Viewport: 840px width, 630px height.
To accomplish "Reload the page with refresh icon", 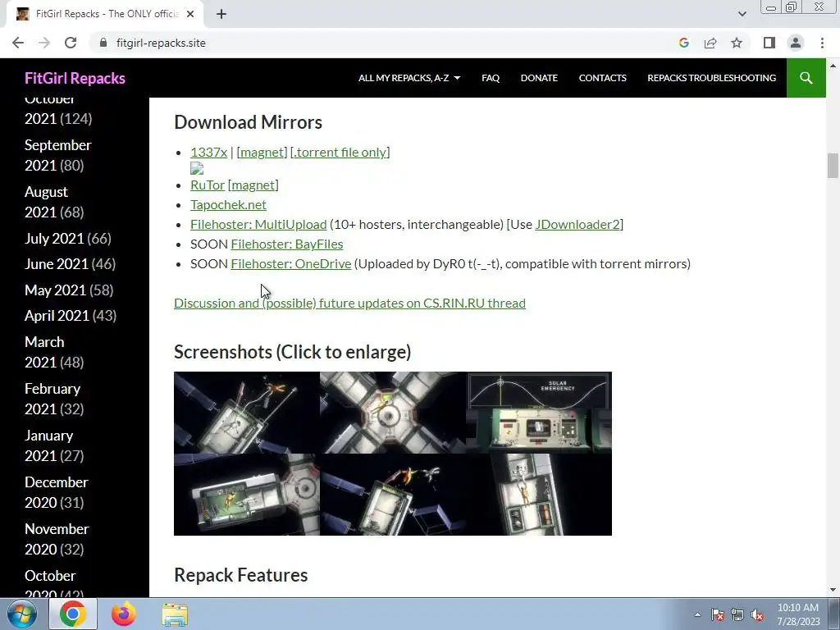I will tap(71, 43).
